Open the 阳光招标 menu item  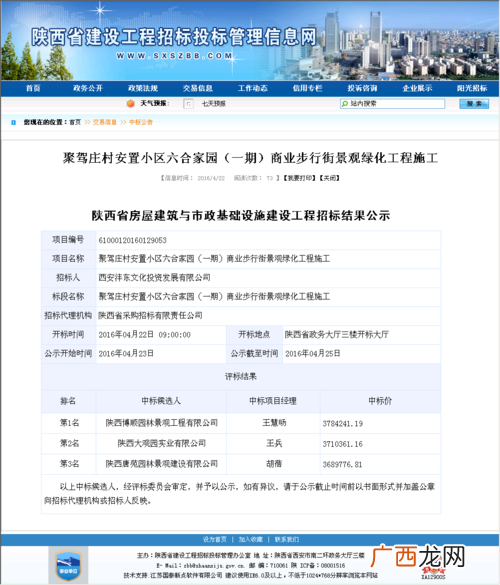[x=472, y=88]
